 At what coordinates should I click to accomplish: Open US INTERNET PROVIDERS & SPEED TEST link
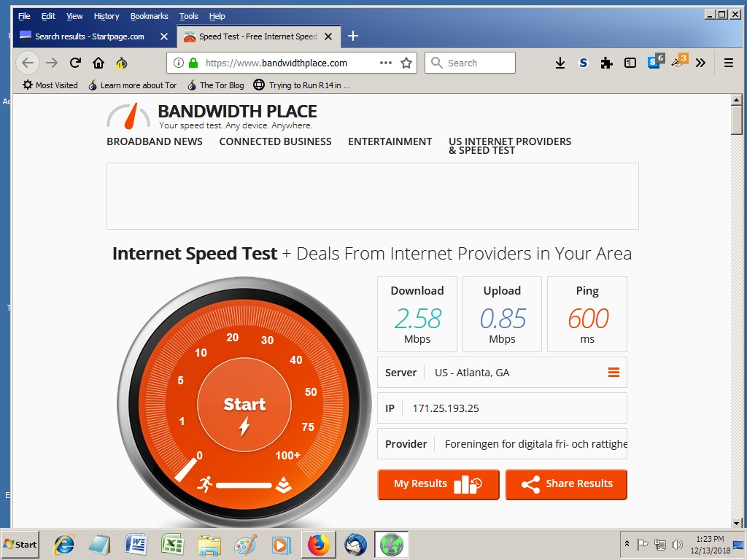(x=510, y=146)
